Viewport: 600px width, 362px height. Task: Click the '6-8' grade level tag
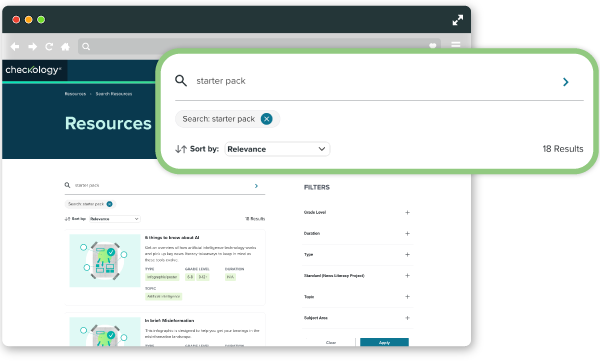coord(190,277)
